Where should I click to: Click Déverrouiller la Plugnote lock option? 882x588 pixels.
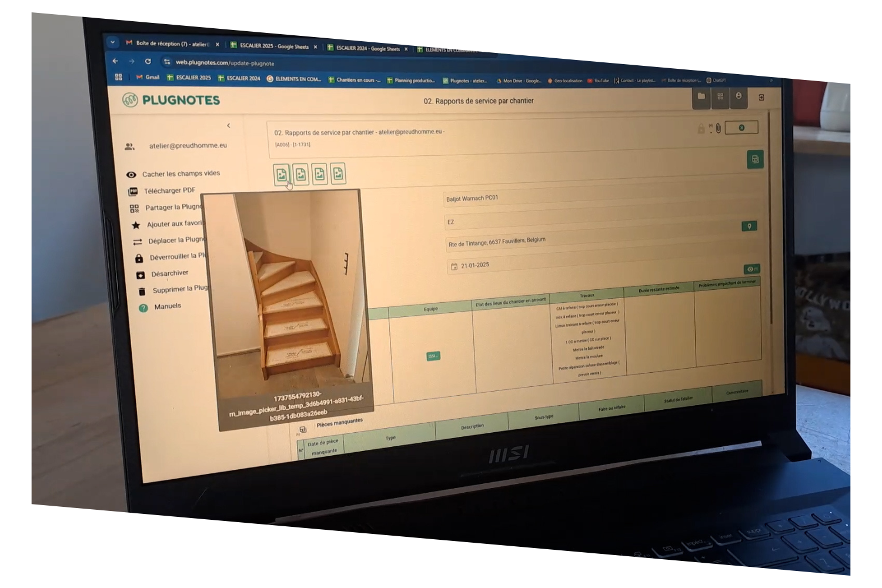coord(177,257)
